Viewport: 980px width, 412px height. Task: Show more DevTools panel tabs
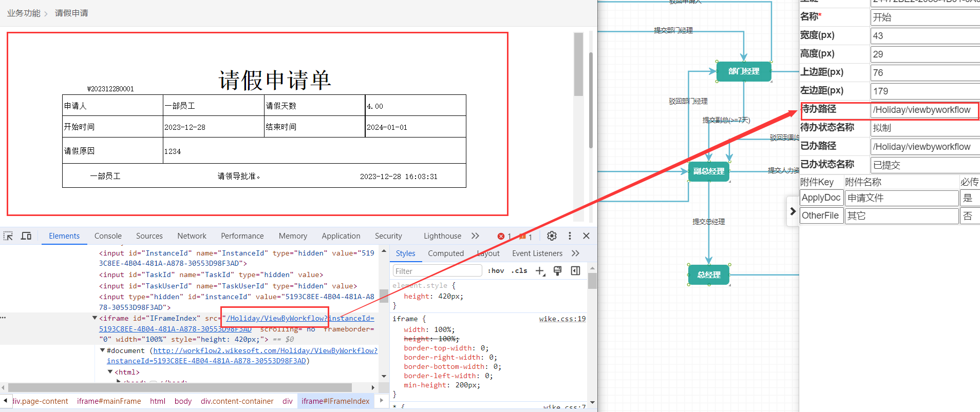pos(475,236)
